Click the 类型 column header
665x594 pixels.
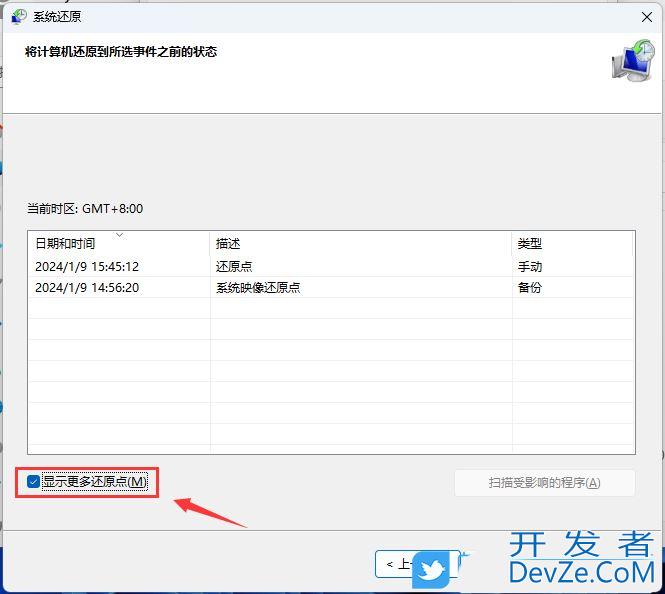click(x=573, y=243)
